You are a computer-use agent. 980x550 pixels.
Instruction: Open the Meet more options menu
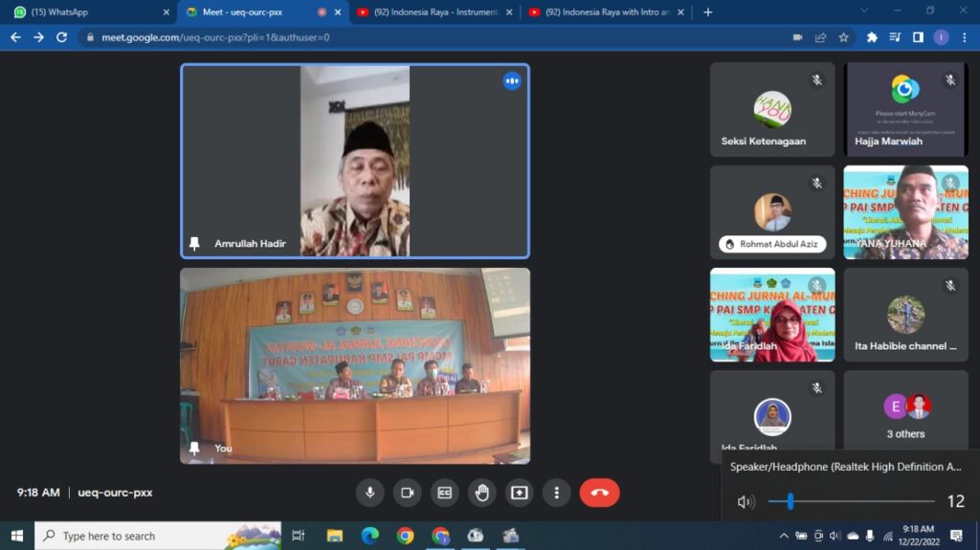coord(556,493)
